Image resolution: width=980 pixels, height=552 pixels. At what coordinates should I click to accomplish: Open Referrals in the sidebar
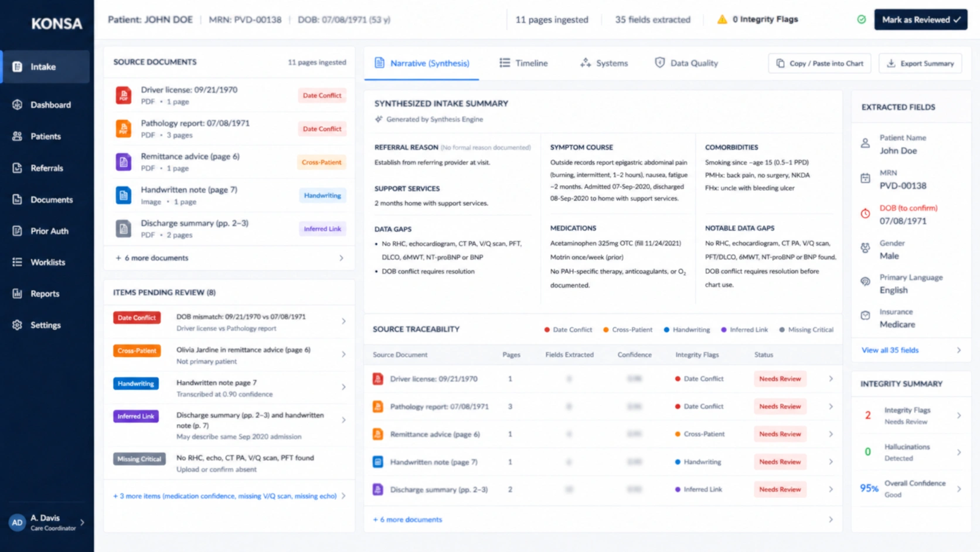[x=46, y=168]
